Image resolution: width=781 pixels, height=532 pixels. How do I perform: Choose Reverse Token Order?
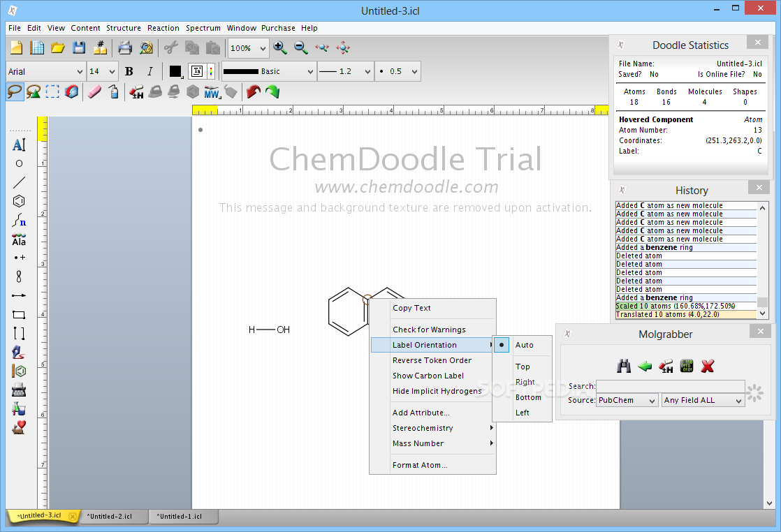tap(433, 360)
